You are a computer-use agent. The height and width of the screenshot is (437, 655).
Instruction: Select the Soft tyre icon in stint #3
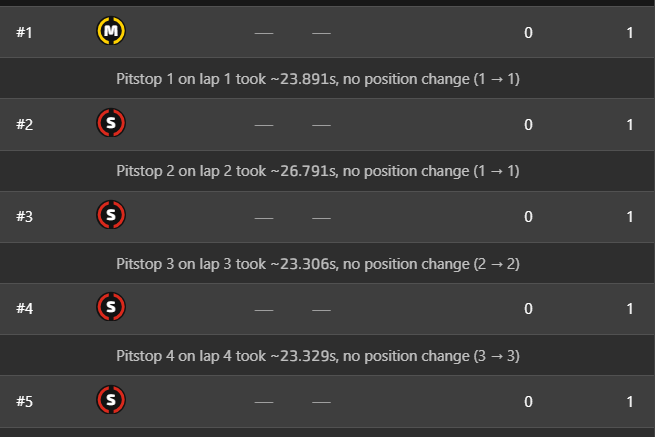pyautogui.click(x=111, y=215)
